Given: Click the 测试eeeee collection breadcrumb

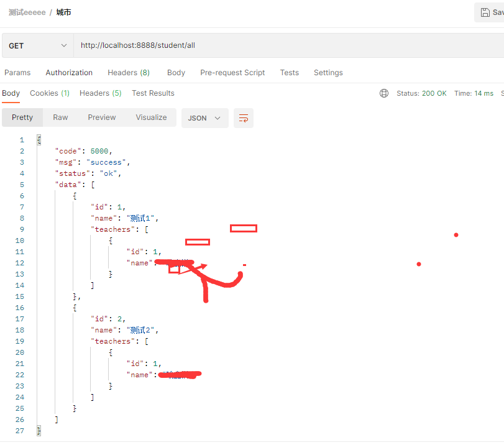Looking at the screenshot, I should point(27,12).
